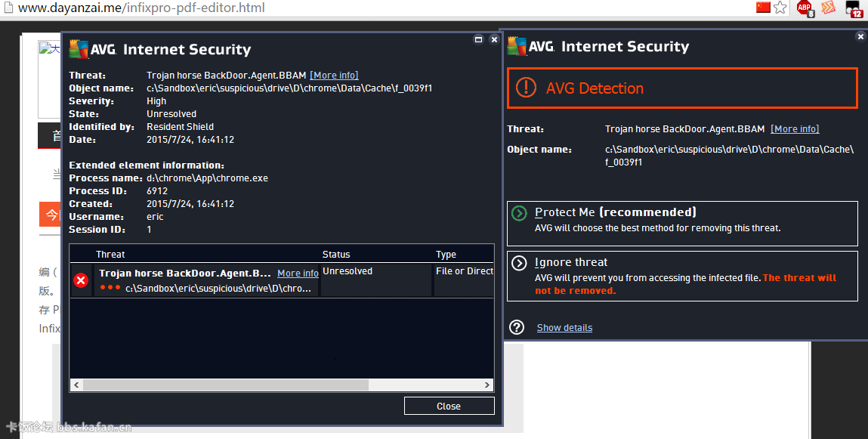Click the scrollbar right arrow in threat list
868x439 pixels.
tap(487, 385)
